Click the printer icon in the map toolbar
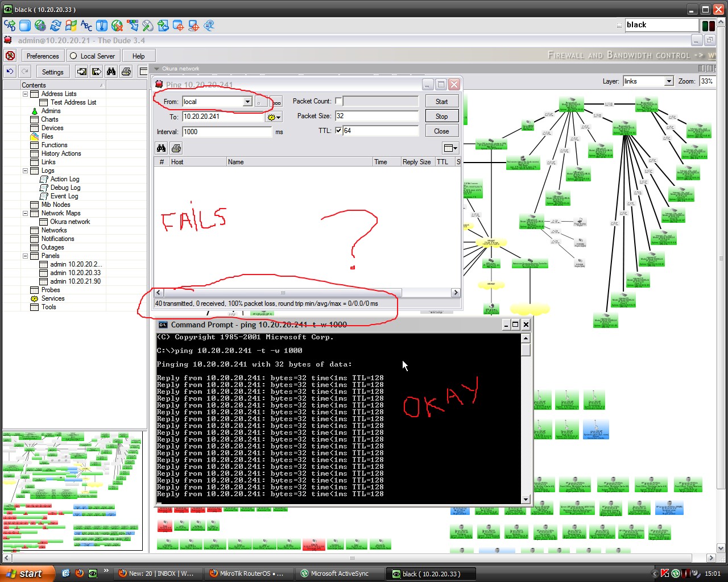The image size is (728, 582). click(x=126, y=71)
